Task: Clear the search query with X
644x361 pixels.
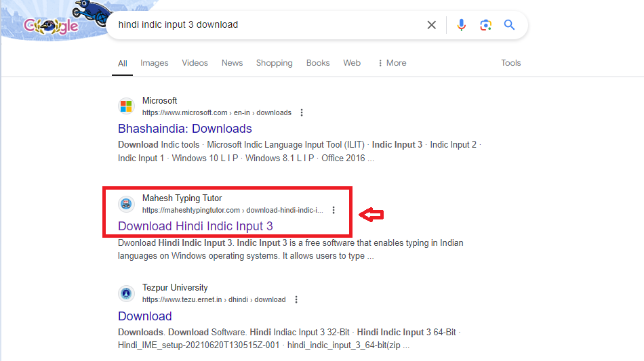Action: click(431, 25)
